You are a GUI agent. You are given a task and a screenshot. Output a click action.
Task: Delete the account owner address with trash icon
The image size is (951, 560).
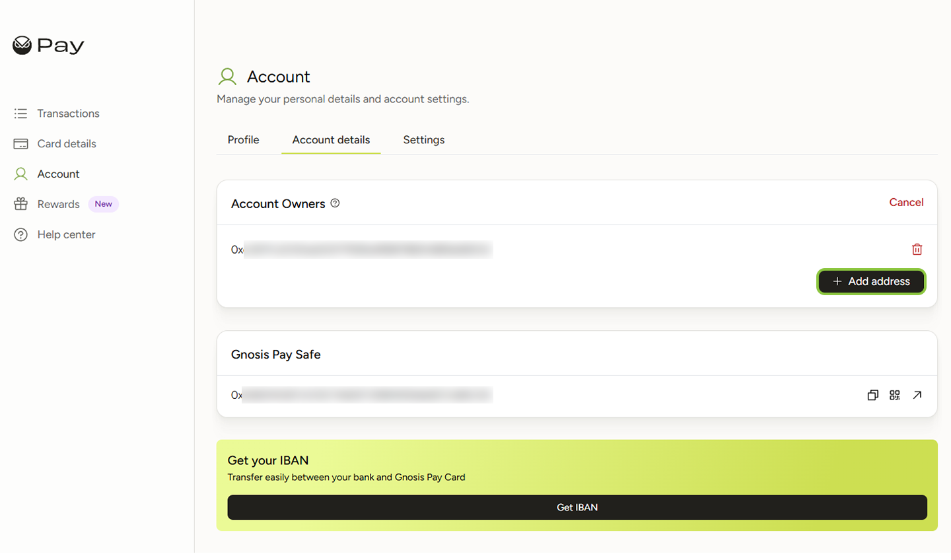(x=917, y=250)
